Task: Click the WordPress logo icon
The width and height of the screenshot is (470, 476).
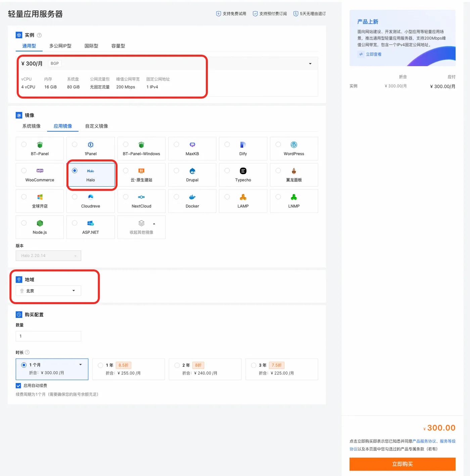Action: (x=294, y=145)
